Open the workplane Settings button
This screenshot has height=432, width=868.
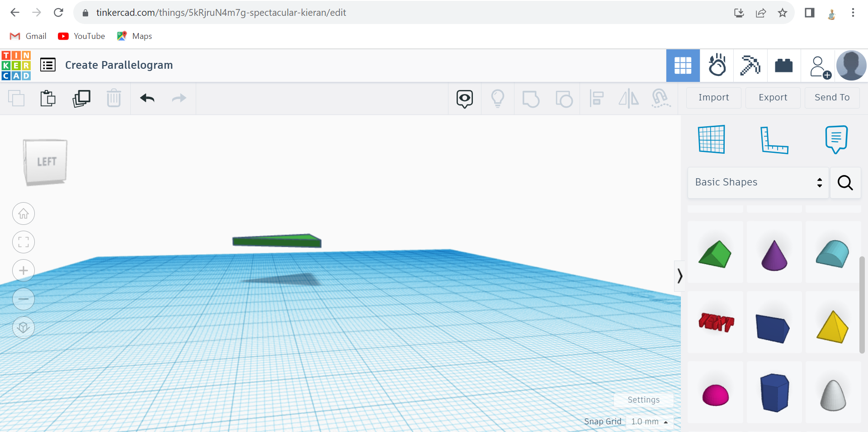pyautogui.click(x=643, y=400)
